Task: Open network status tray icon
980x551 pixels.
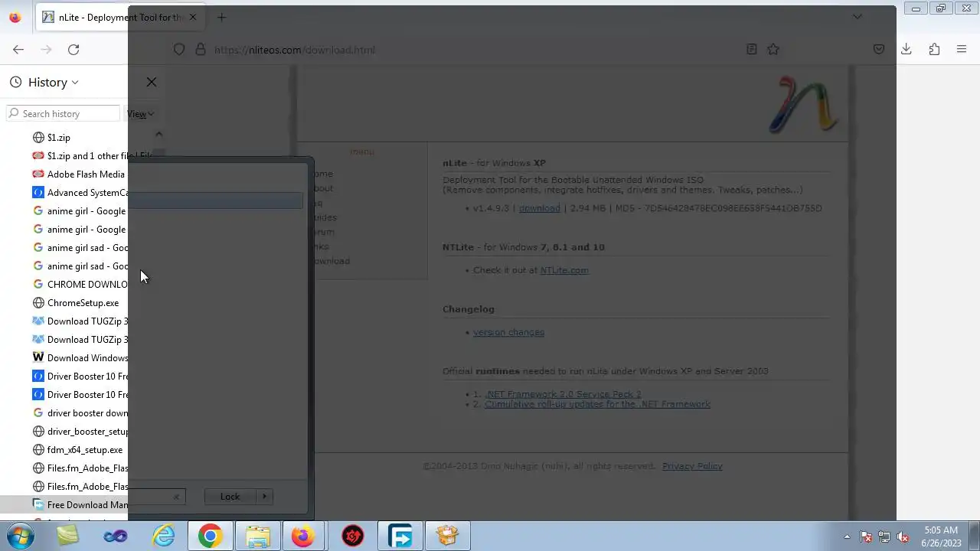Action: click(x=884, y=536)
